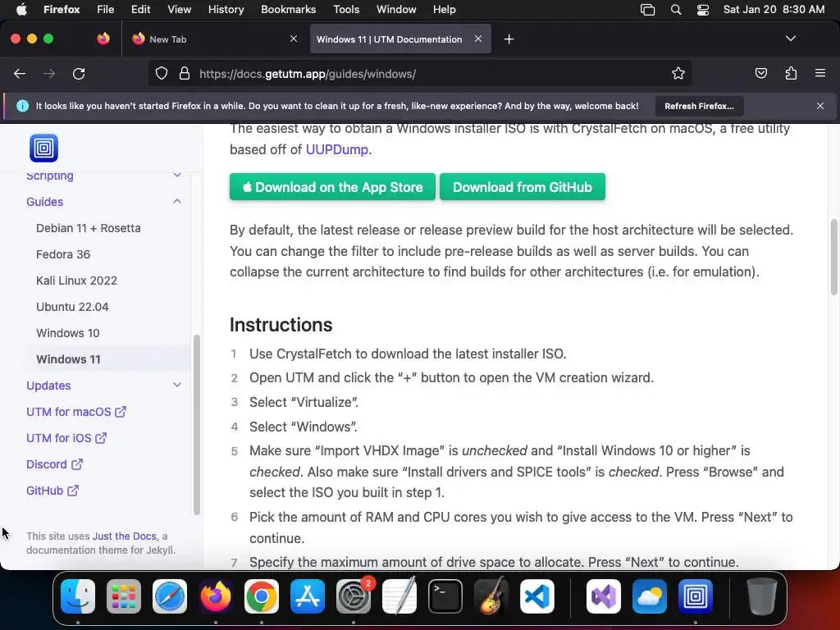Open the App Store from the Dock
The image size is (840, 630).
pos(308,596)
